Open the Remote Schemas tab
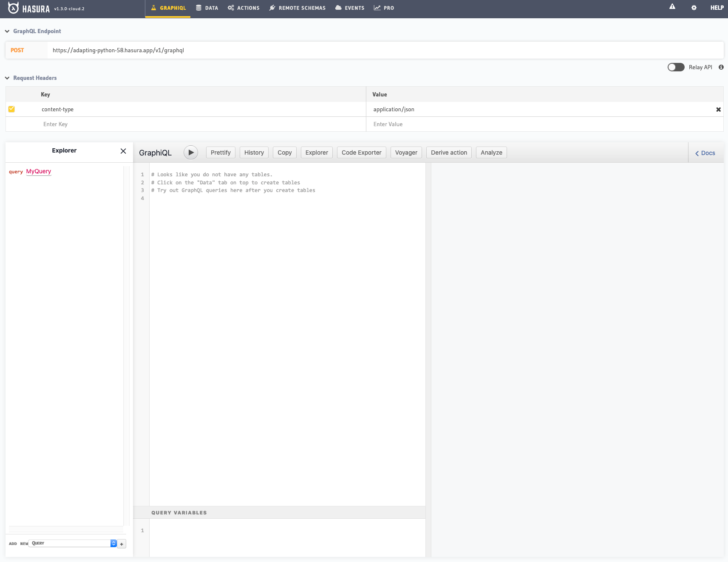 (x=297, y=8)
